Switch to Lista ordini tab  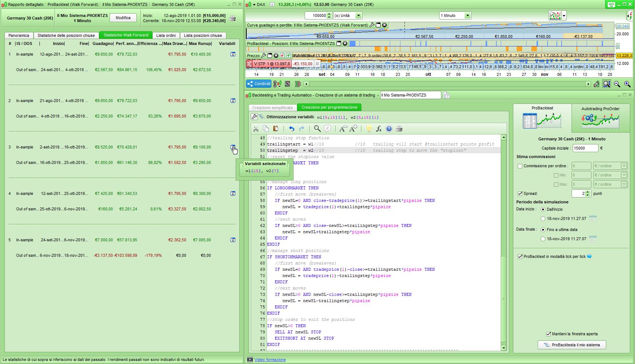coord(166,35)
